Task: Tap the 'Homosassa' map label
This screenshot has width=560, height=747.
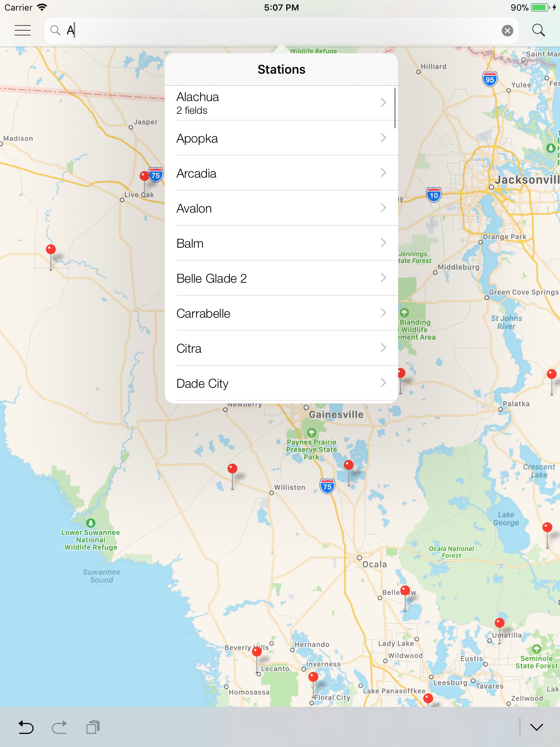Action: click(x=249, y=692)
